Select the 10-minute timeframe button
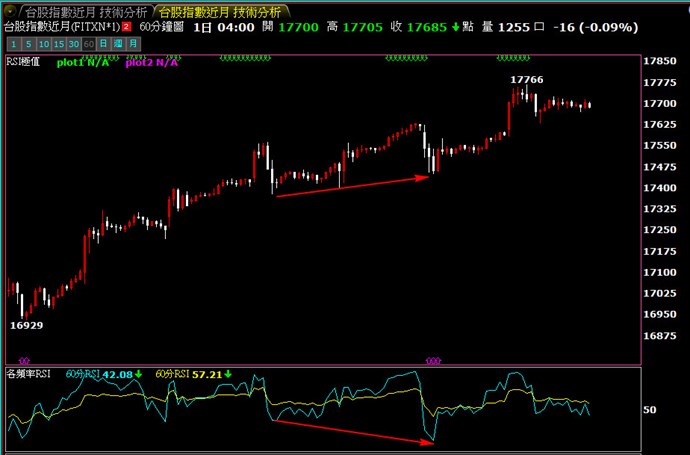The width and height of the screenshot is (690, 455). tap(43, 45)
